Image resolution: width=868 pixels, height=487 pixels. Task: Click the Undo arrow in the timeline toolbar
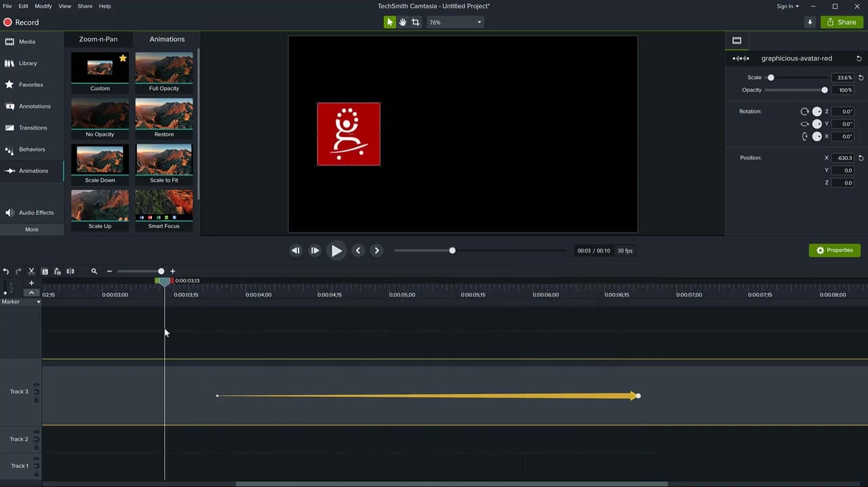[5, 271]
